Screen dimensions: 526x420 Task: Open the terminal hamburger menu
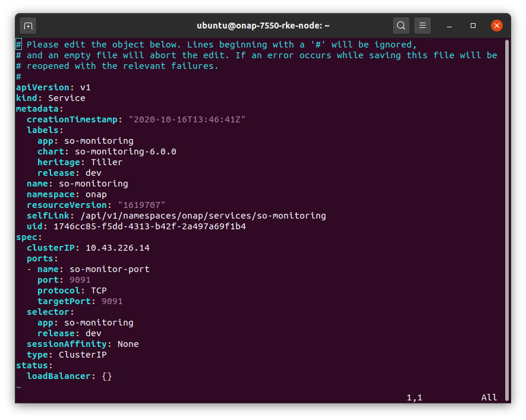tap(423, 26)
